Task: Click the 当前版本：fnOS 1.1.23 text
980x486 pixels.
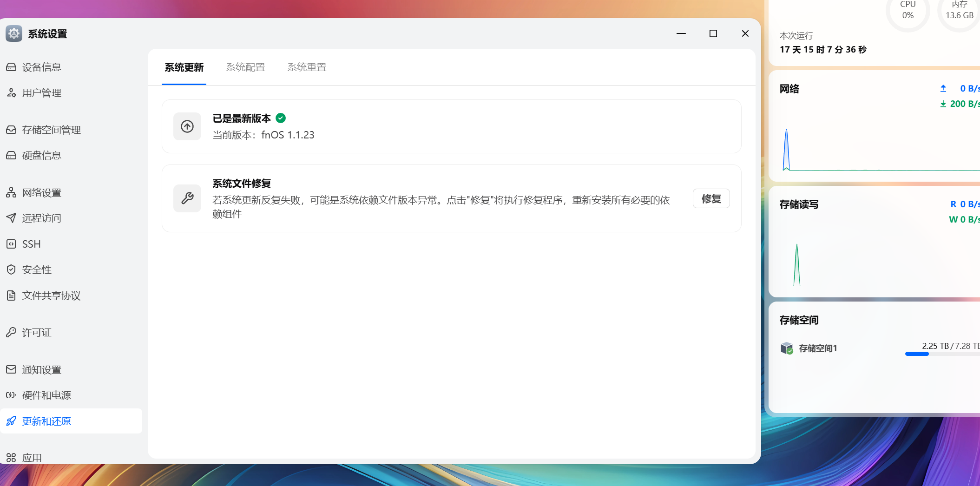Action: 263,135
